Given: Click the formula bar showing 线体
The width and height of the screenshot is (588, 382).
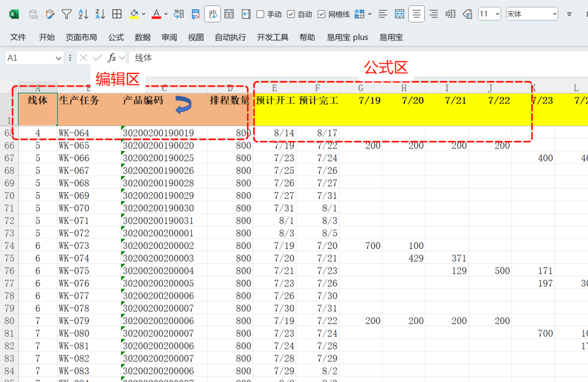Looking at the screenshot, I should point(358,58).
